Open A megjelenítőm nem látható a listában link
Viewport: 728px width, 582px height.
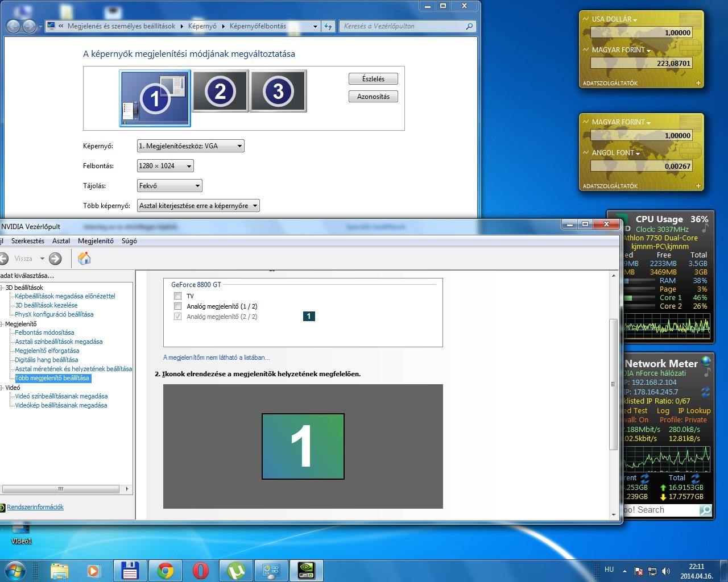tap(217, 357)
